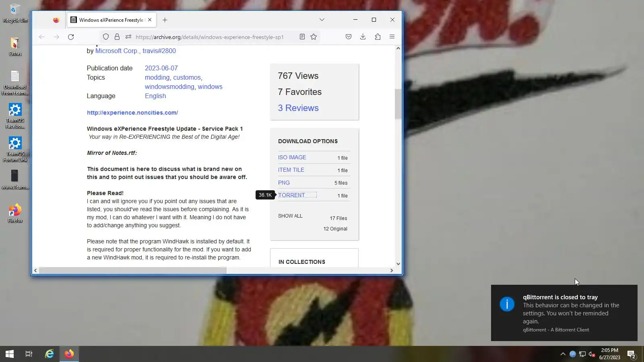Select the Firefox desktop shortcut
Screen dimensions: 644x362
15,213
